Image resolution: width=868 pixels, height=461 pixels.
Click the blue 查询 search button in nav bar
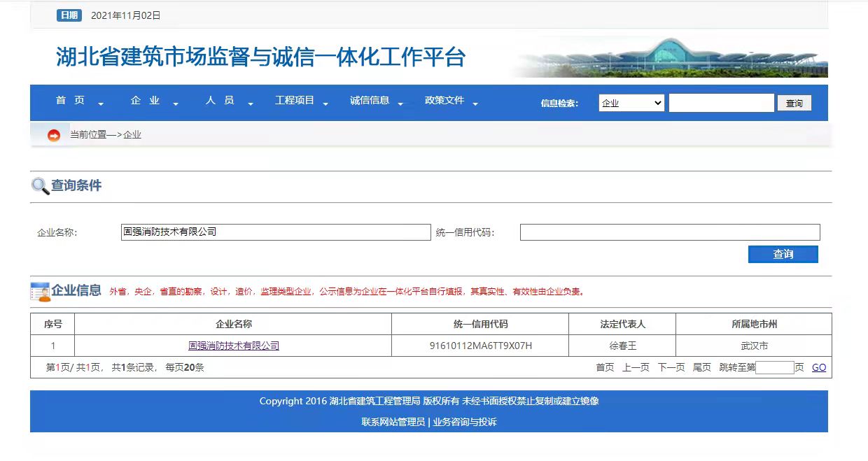click(794, 102)
